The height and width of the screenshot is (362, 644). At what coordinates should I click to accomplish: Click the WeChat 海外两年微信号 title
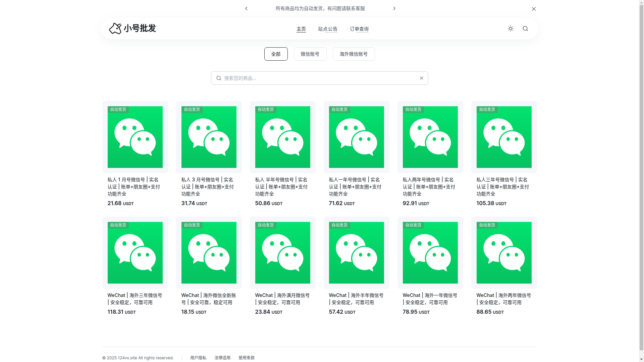click(x=504, y=299)
